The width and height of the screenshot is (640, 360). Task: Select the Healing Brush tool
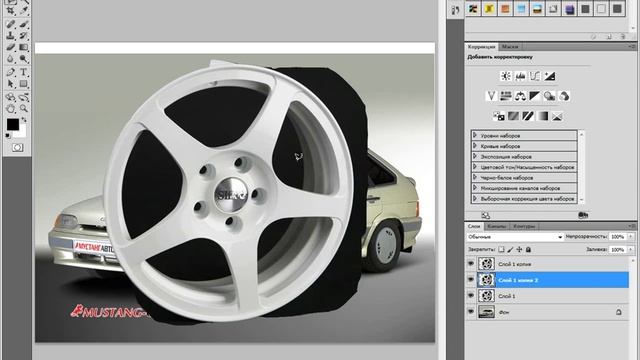(11, 24)
